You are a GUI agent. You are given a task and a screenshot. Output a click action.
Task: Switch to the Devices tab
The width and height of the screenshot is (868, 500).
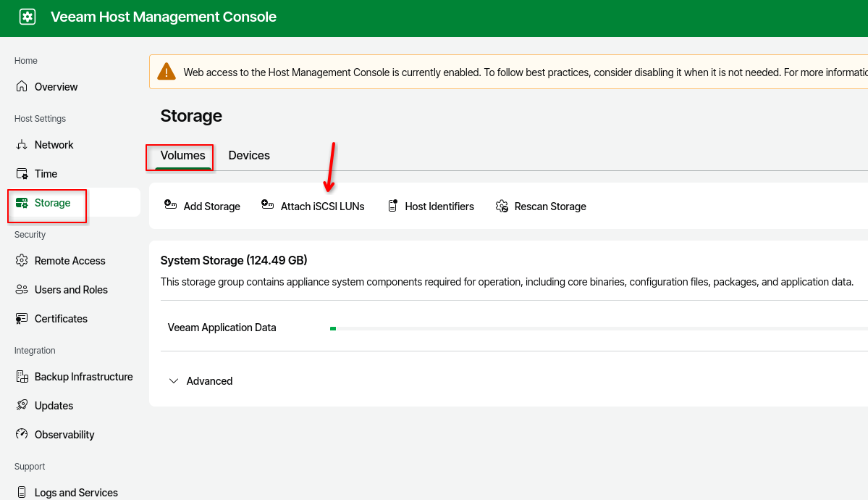(249, 155)
